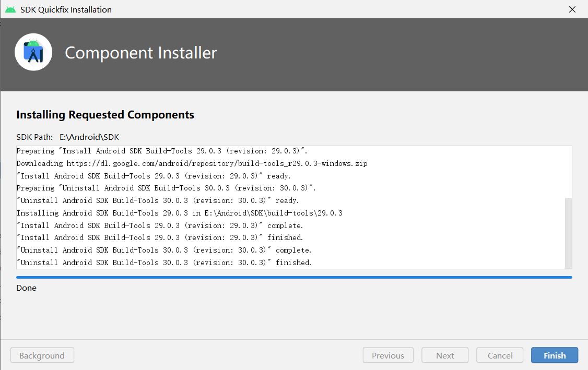This screenshot has height=370, width=588.
Task: Select the Finish button
Action: [554, 355]
